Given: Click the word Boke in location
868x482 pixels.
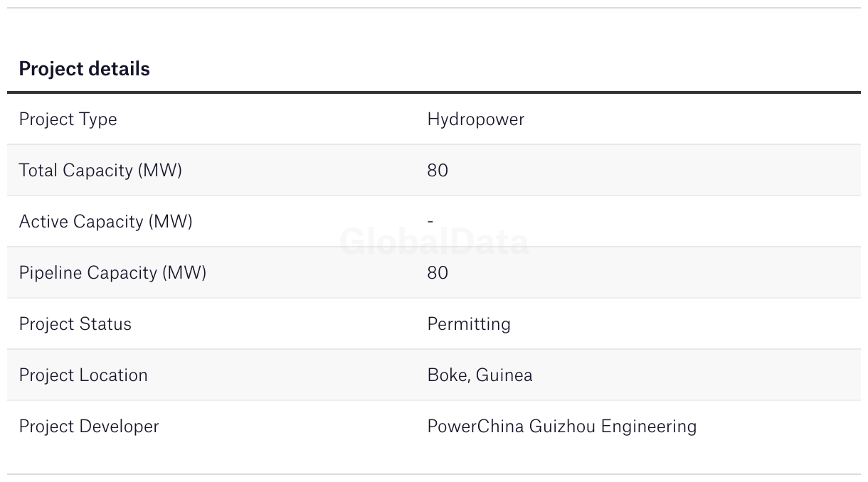Looking at the screenshot, I should click(447, 375).
